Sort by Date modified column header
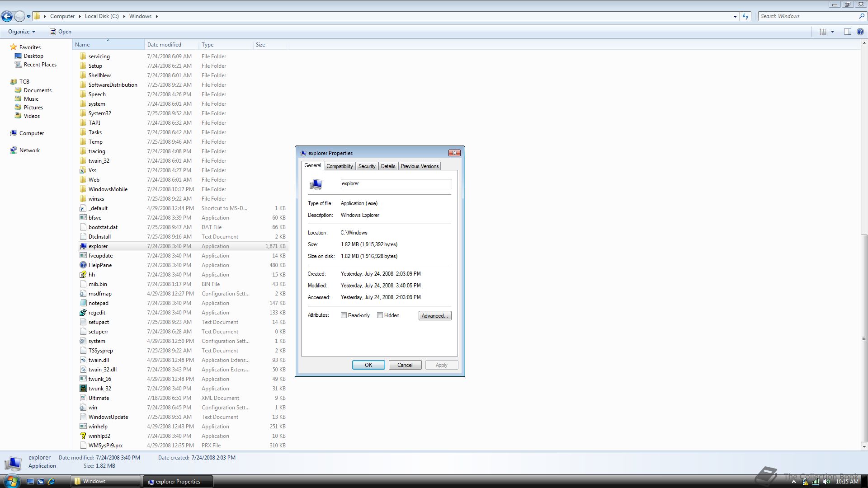The image size is (868, 488). tap(172, 45)
